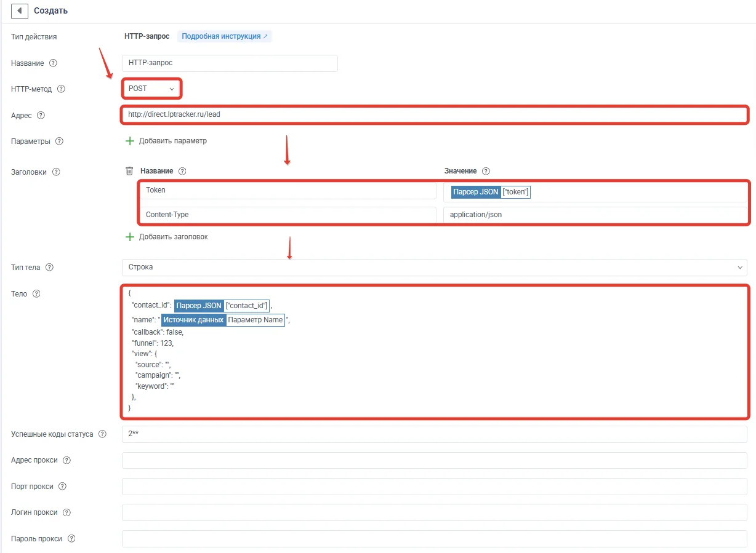The height and width of the screenshot is (553, 756).
Task: Click help icon next to Пароль прокси
Action: pyautogui.click(x=71, y=538)
